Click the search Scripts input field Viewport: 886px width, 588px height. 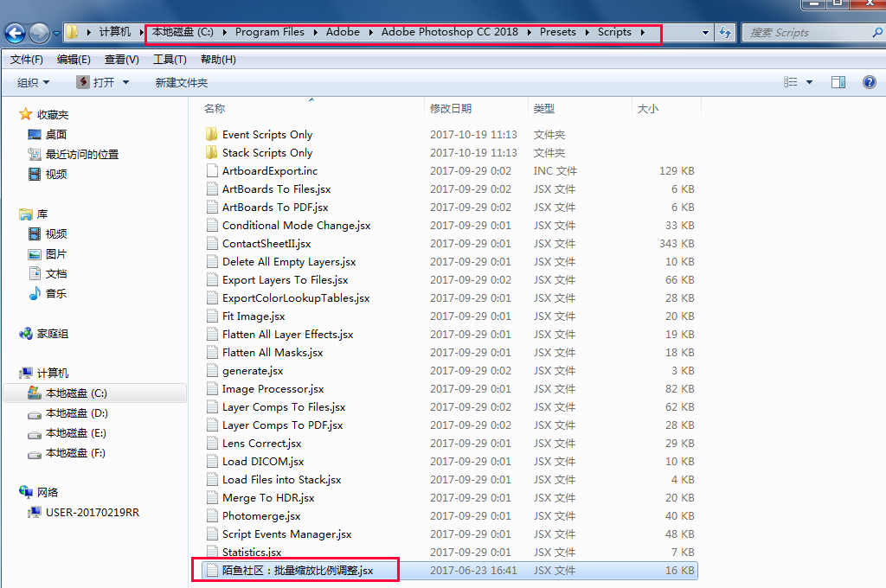[807, 33]
